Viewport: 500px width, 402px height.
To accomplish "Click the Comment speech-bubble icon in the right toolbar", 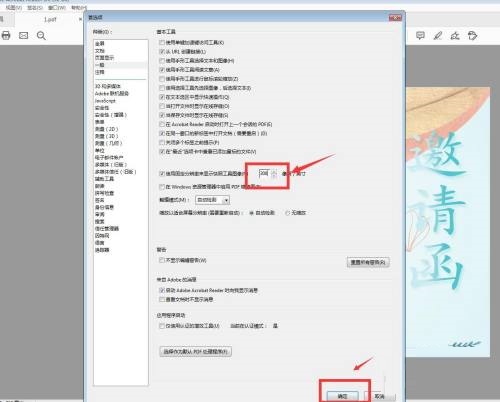I will (421, 35).
